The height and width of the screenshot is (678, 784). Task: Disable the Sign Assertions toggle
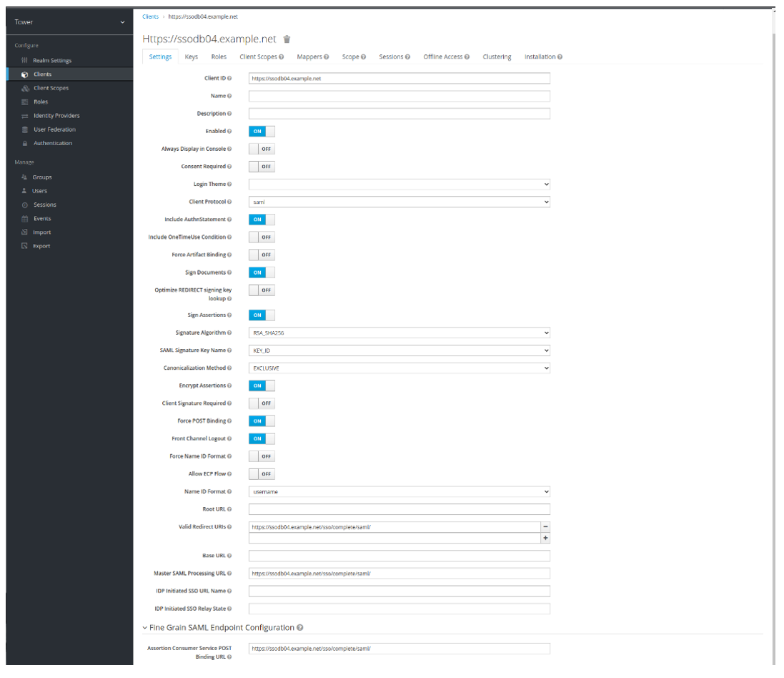point(262,315)
